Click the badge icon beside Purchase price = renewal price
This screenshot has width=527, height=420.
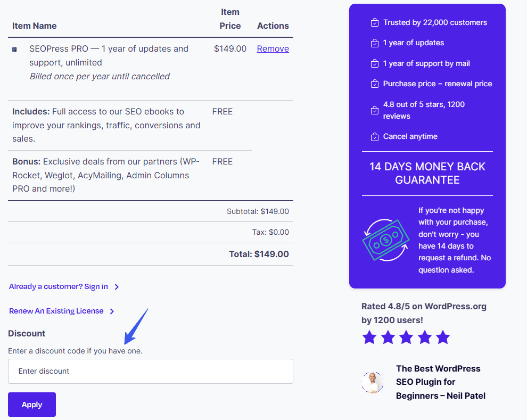[x=375, y=84]
